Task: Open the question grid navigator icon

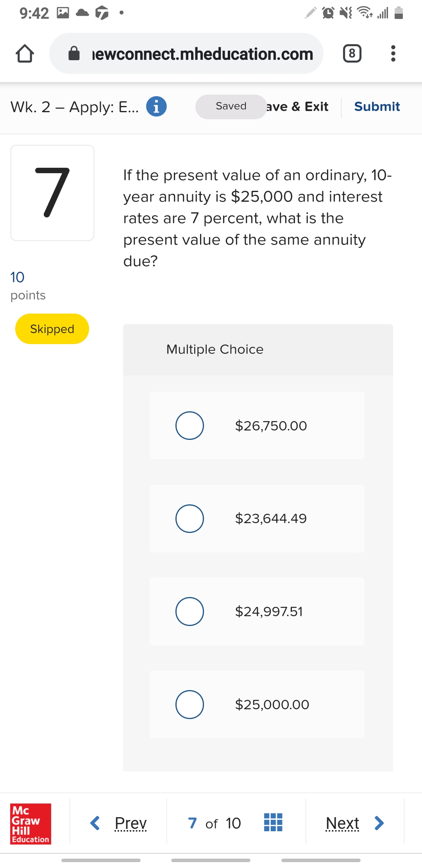Action: (273, 822)
